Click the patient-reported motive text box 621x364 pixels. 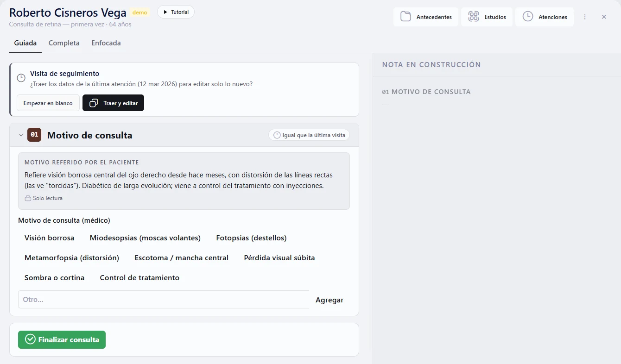click(x=184, y=181)
